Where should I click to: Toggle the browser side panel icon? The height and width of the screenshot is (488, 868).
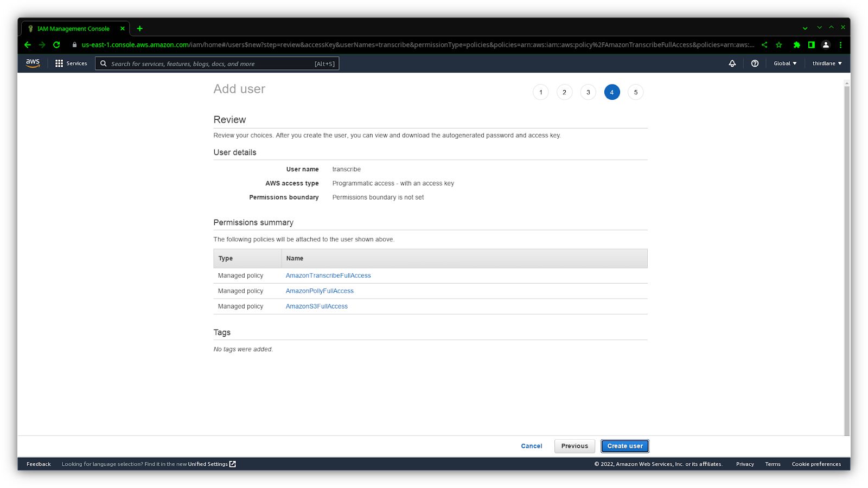pos(812,45)
